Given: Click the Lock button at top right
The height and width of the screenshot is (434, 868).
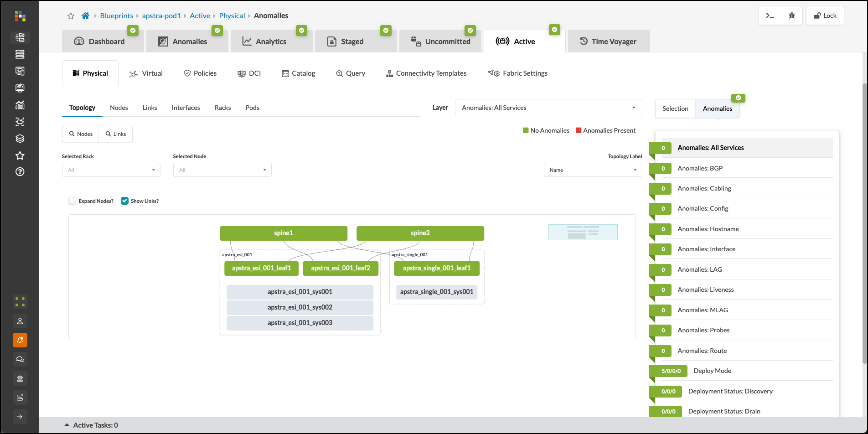Looking at the screenshot, I should click(x=825, y=15).
